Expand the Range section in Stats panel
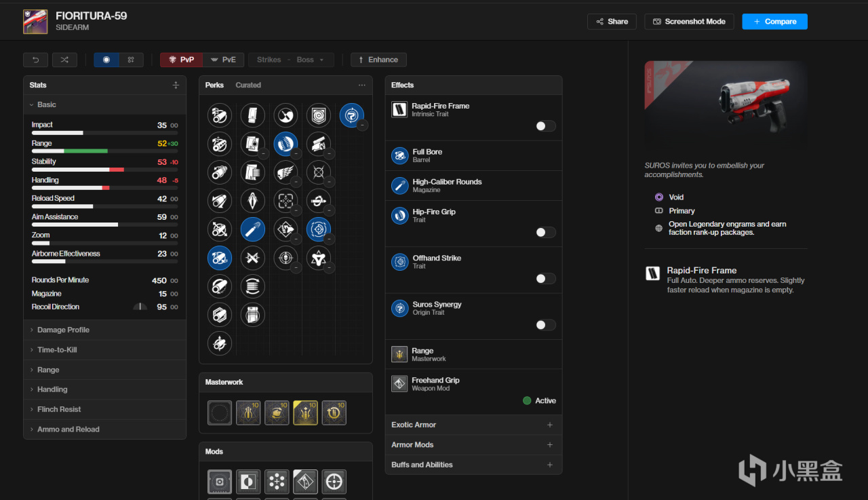 point(104,370)
